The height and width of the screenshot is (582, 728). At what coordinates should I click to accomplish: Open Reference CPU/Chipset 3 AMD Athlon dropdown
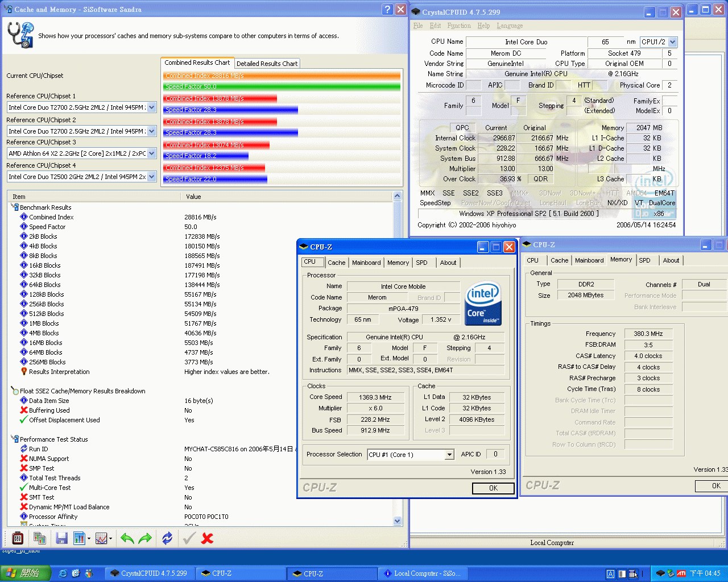click(x=152, y=153)
